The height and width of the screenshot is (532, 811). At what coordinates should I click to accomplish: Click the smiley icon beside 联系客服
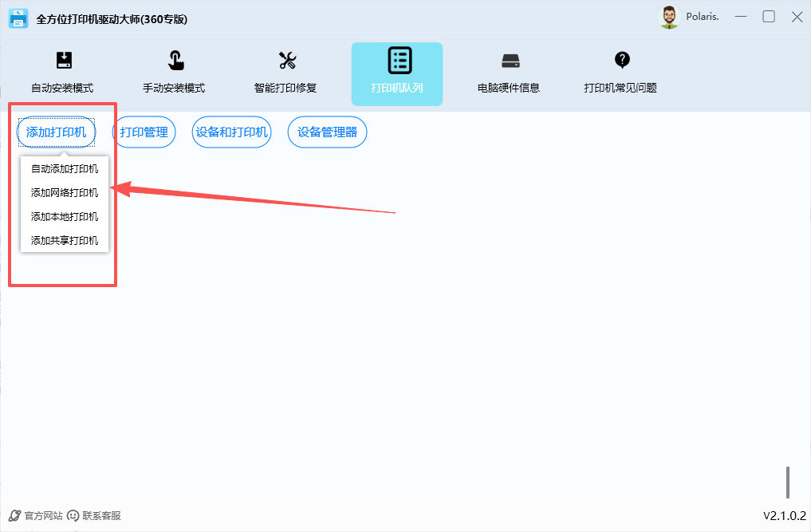tap(73, 516)
